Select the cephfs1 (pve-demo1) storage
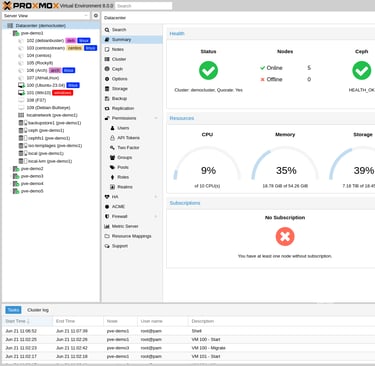Viewport: 375px width, 366px height. [x=49, y=138]
